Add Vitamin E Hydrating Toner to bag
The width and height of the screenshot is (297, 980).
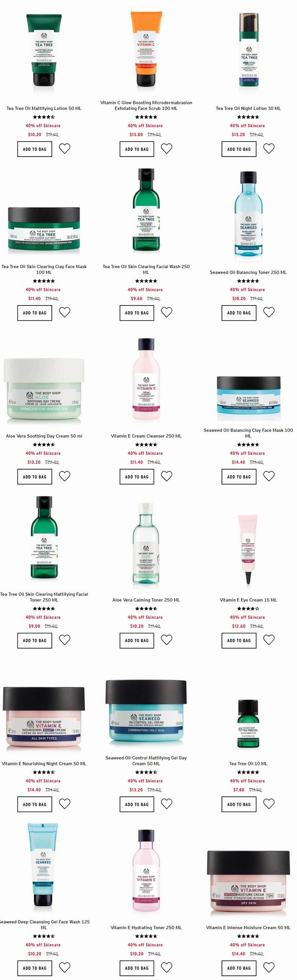(137, 968)
